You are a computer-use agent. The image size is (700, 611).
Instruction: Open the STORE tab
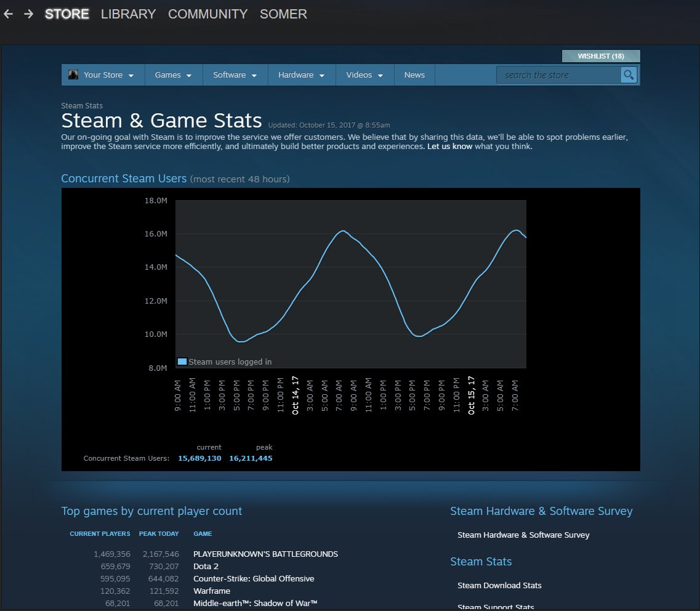click(x=67, y=14)
